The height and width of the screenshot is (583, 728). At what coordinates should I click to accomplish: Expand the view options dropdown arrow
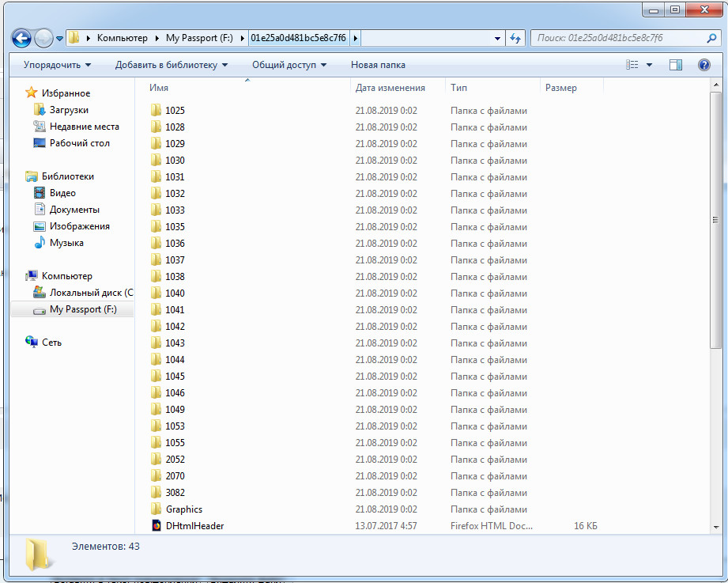650,65
